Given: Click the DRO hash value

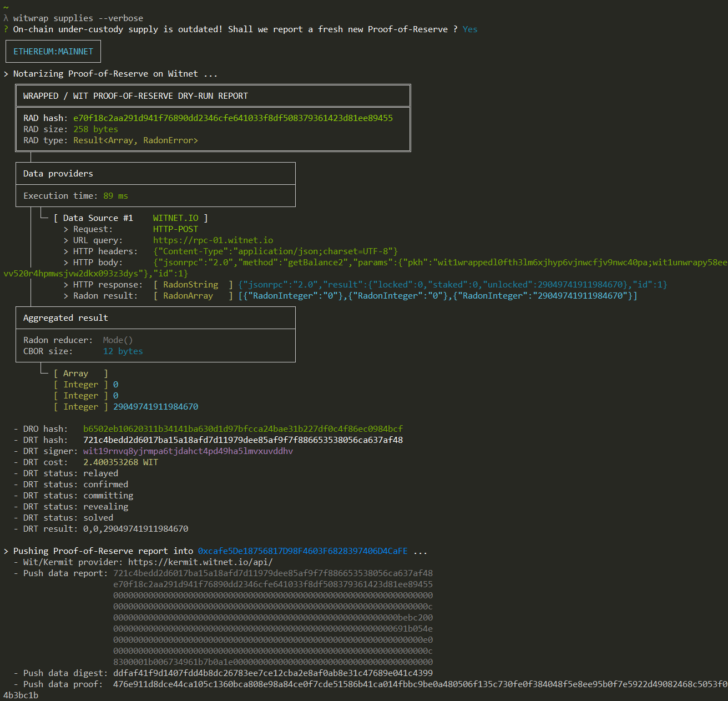Looking at the screenshot, I should pos(243,429).
